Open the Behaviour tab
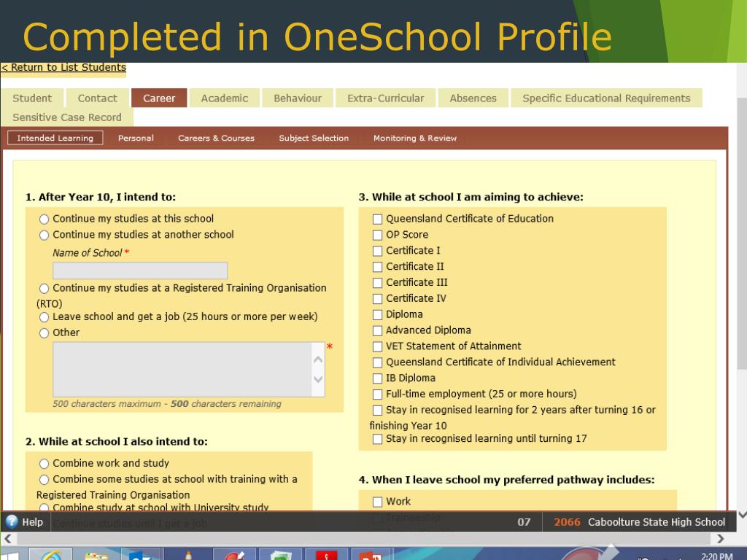The width and height of the screenshot is (747, 560). coord(298,98)
